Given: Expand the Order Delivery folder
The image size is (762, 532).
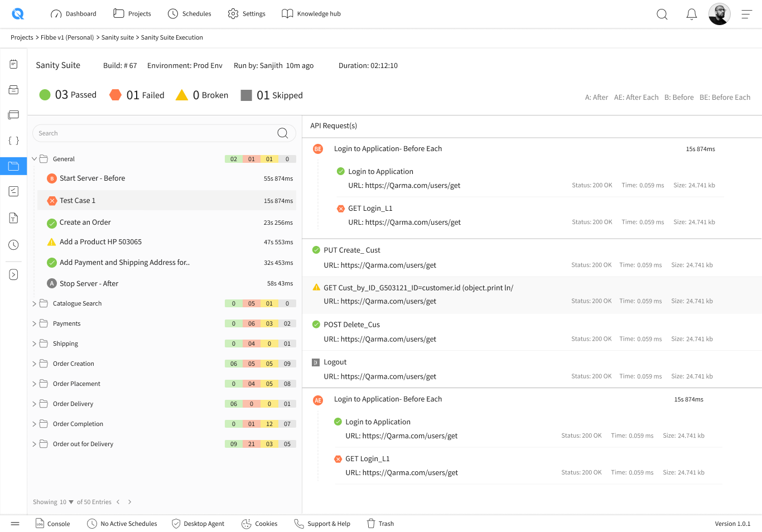Looking at the screenshot, I should (34, 404).
